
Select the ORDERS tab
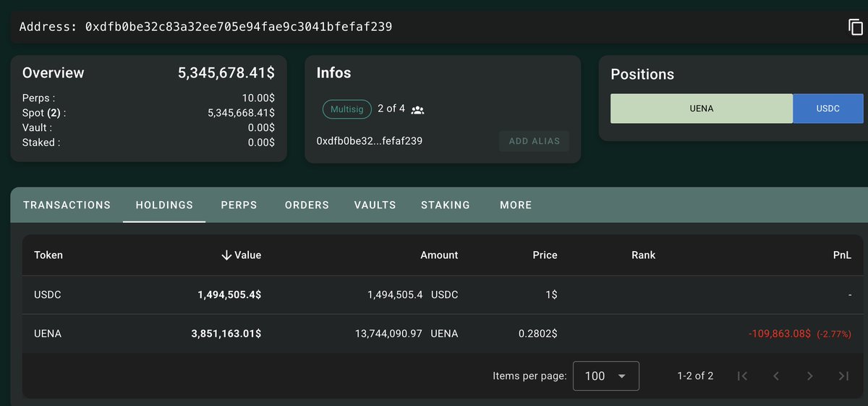click(x=307, y=205)
